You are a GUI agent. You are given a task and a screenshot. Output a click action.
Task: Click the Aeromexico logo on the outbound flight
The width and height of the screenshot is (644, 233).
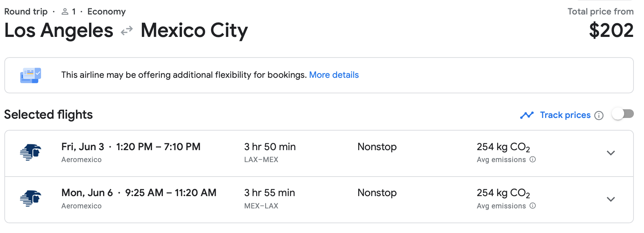point(31,152)
